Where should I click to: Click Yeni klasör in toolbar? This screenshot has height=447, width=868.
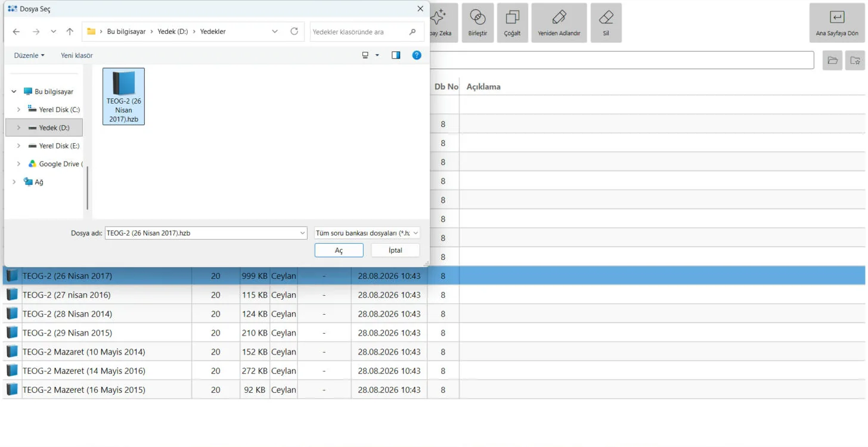point(77,55)
